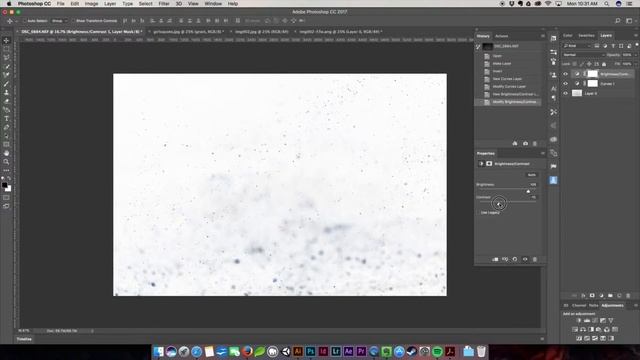640x360 pixels.
Task: Select the Rectangular Marquee tool
Action: point(6,49)
